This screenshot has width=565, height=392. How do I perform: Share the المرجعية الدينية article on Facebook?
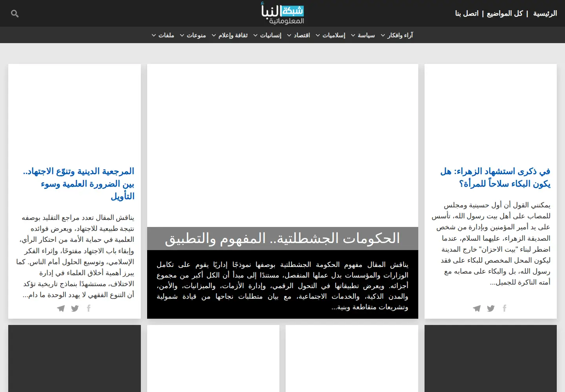(89, 308)
